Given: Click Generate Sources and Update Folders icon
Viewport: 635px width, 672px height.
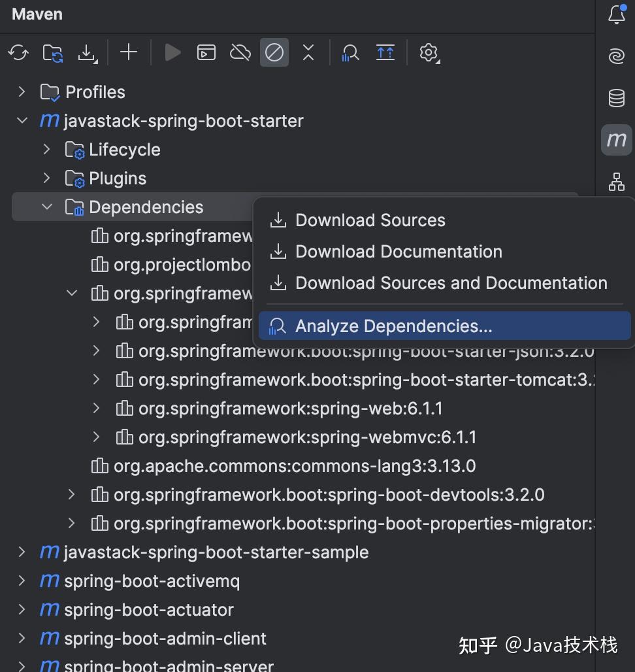Looking at the screenshot, I should (x=53, y=52).
